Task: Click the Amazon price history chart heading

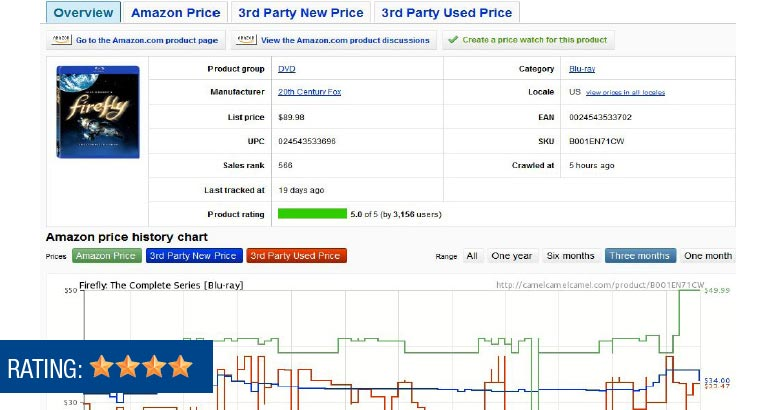Action: point(127,237)
